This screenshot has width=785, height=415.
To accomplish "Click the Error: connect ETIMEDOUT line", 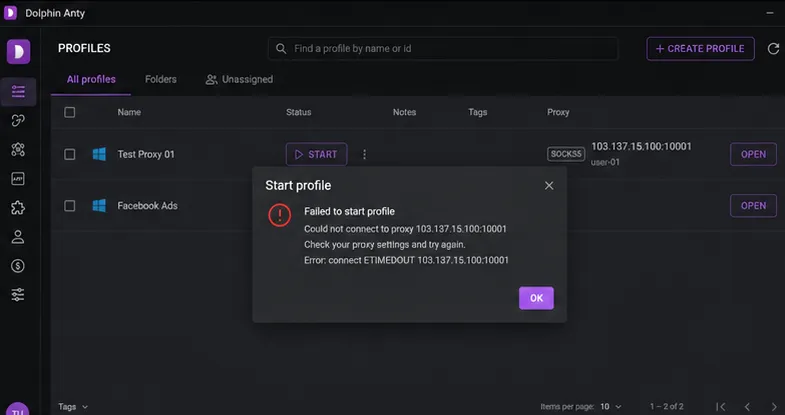I will [x=406, y=260].
